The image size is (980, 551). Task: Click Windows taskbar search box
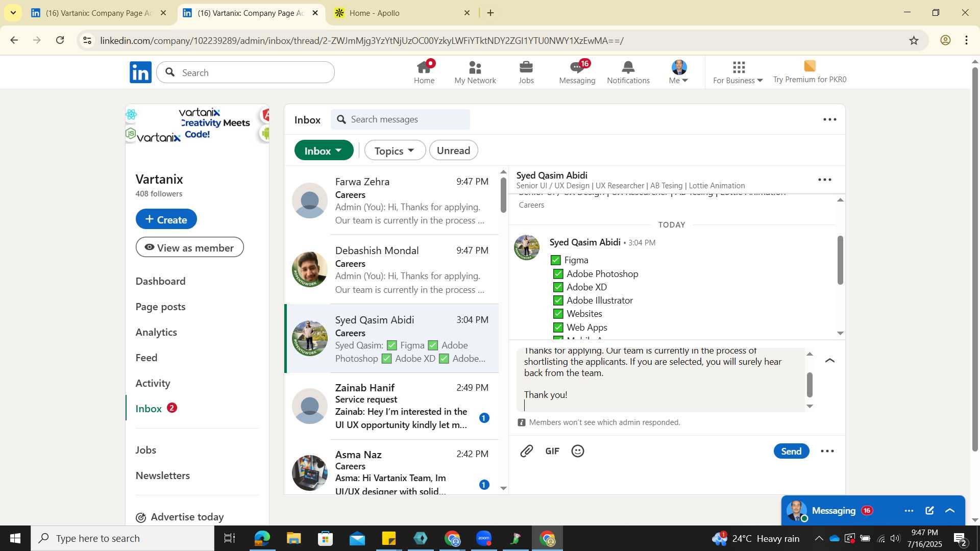point(122,538)
